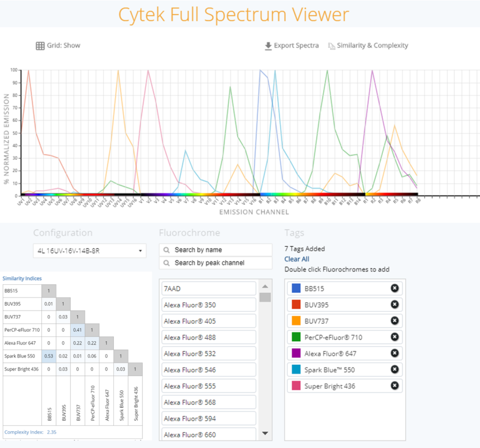Click the Clear All link
Viewport: 480px width, 448px height.
296,259
